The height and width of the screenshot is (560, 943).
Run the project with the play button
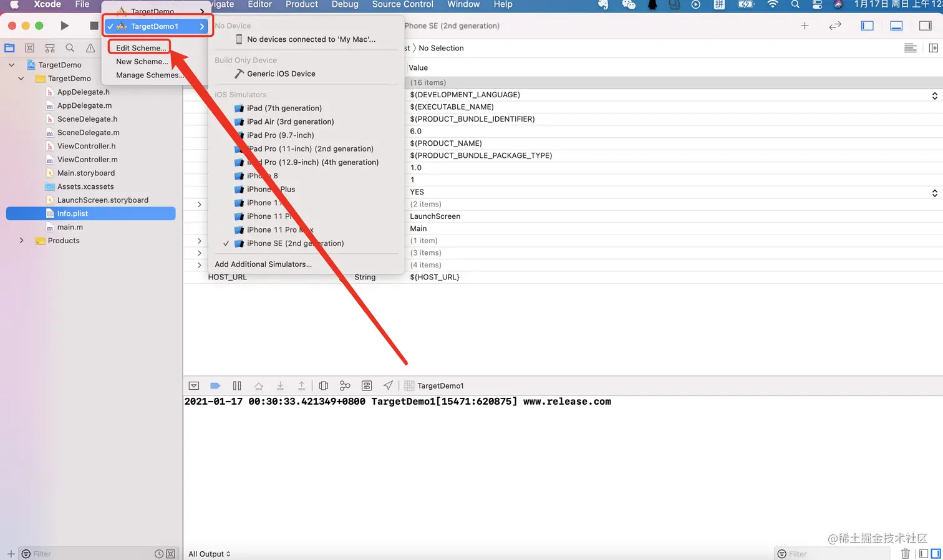click(65, 26)
